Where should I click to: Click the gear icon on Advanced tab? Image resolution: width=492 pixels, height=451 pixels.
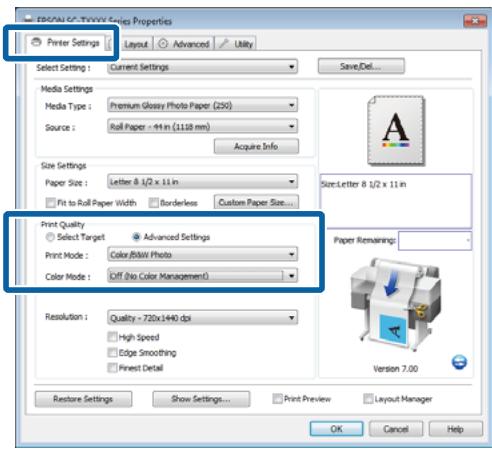163,44
